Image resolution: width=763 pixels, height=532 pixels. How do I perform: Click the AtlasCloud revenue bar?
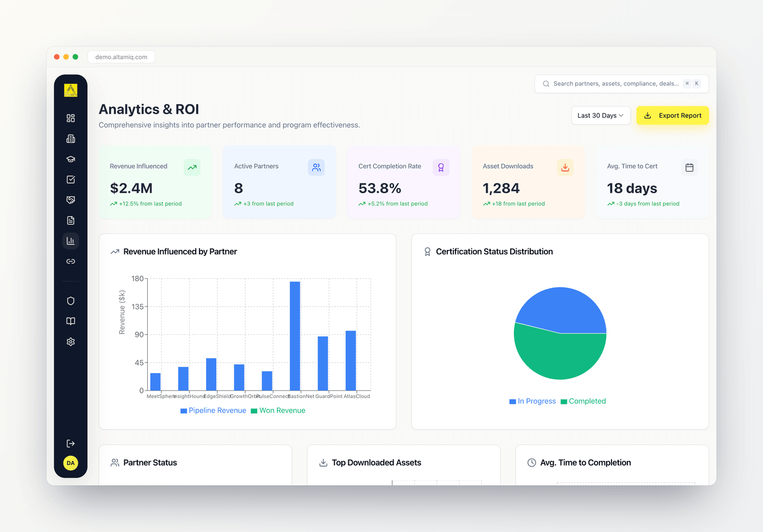click(351, 360)
